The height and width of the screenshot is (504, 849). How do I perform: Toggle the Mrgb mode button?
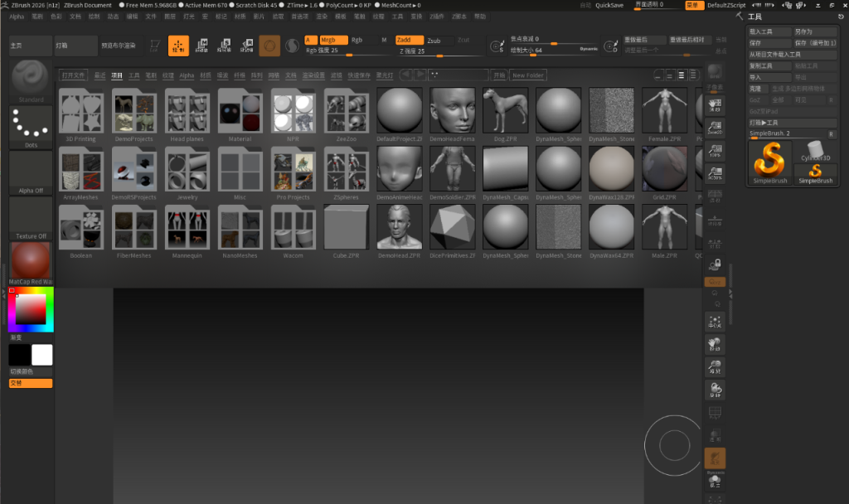pos(332,40)
